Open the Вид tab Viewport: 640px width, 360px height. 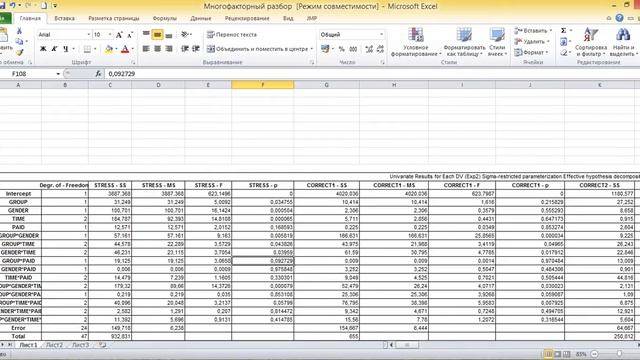[x=288, y=18]
